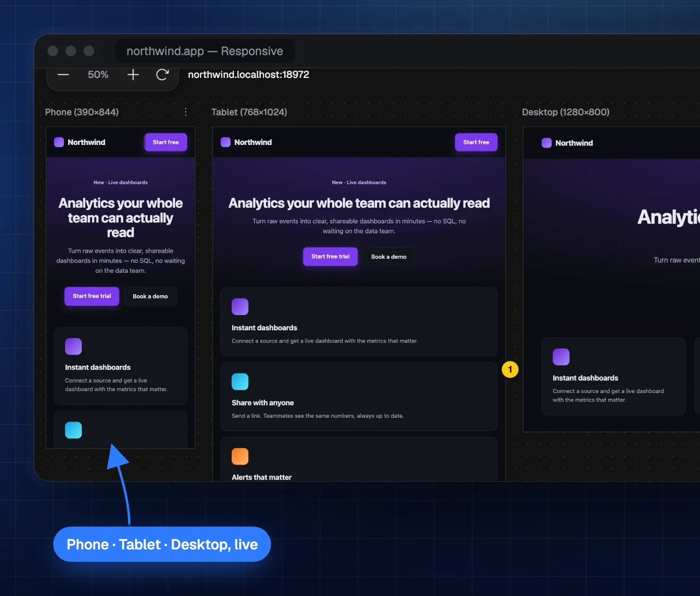Click the orange Alerts that matter icon

(x=240, y=457)
